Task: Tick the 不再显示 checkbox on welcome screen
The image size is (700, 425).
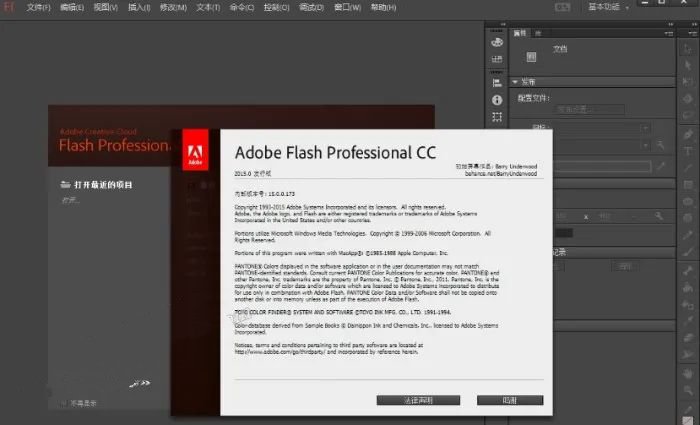Action: click(x=64, y=403)
